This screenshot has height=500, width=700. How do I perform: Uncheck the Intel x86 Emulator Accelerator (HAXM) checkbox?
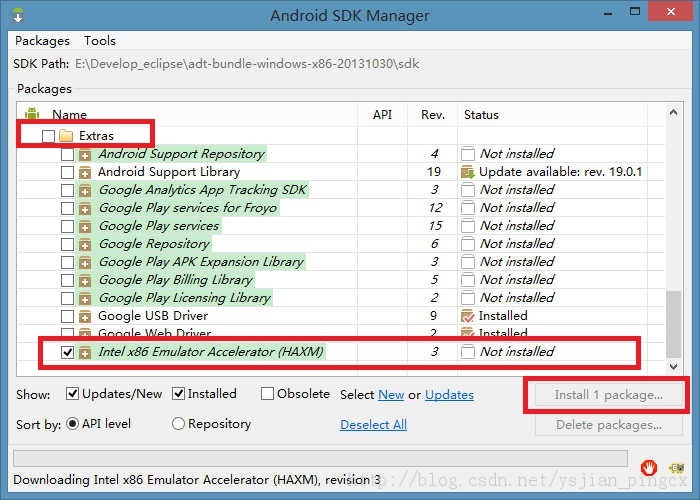pyautogui.click(x=67, y=352)
